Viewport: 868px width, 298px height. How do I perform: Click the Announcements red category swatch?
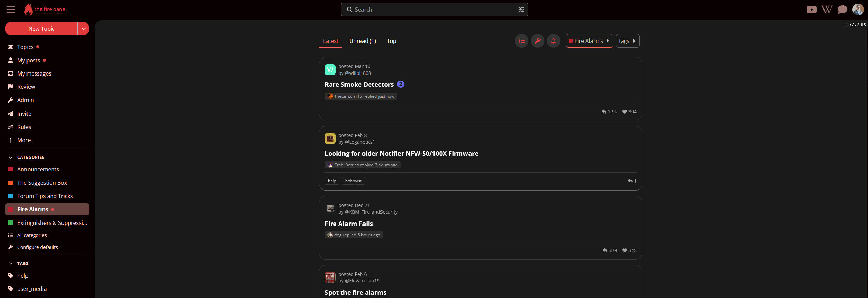pyautogui.click(x=11, y=169)
